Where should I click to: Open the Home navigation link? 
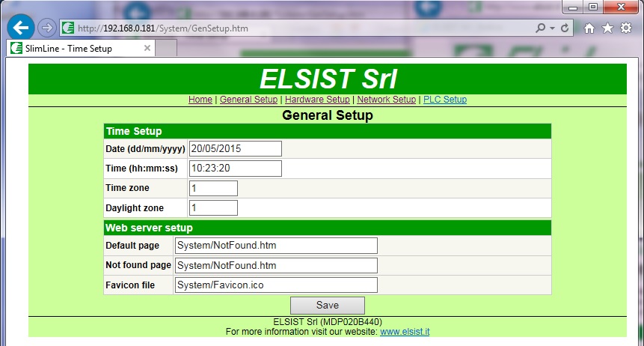pos(200,100)
